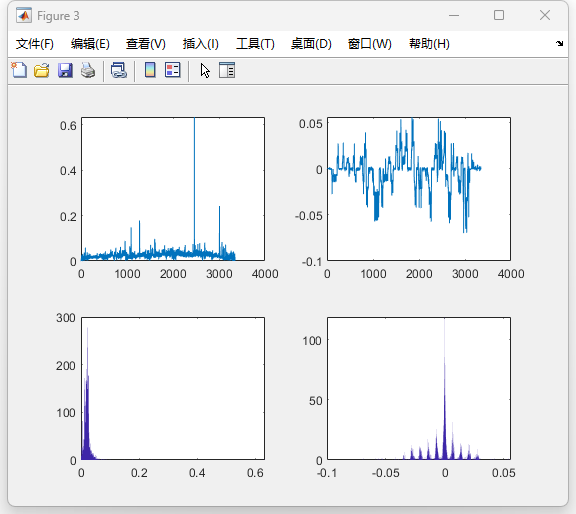The height and width of the screenshot is (514, 576).
Task: Open the 文件(F) menu
Action: click(x=35, y=44)
